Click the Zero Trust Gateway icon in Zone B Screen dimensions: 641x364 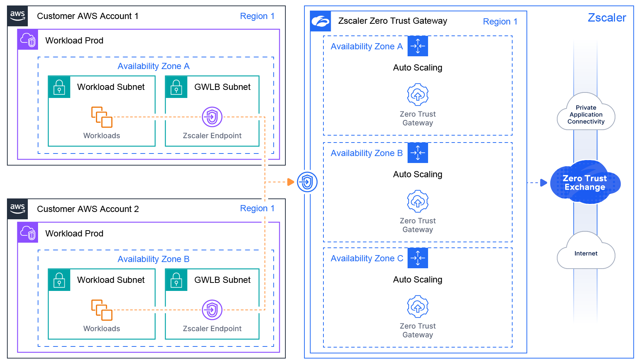(418, 201)
